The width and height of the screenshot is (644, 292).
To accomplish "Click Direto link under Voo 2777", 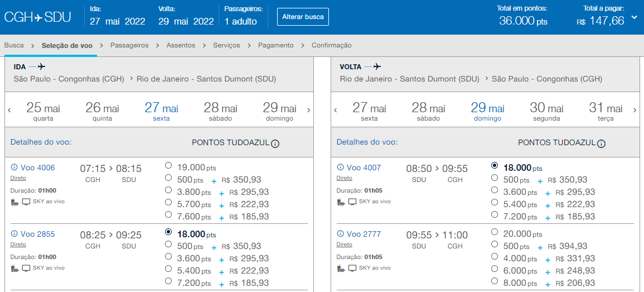I will (x=344, y=245).
